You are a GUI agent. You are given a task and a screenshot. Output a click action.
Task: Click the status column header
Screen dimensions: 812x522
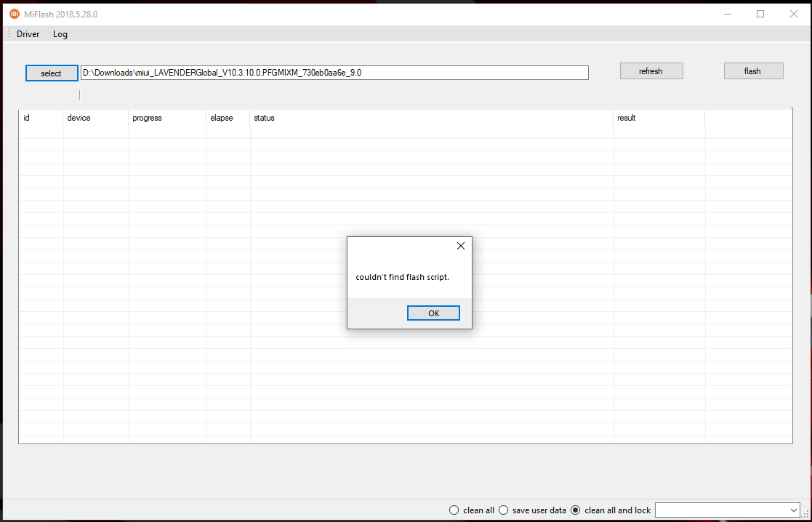(431, 118)
